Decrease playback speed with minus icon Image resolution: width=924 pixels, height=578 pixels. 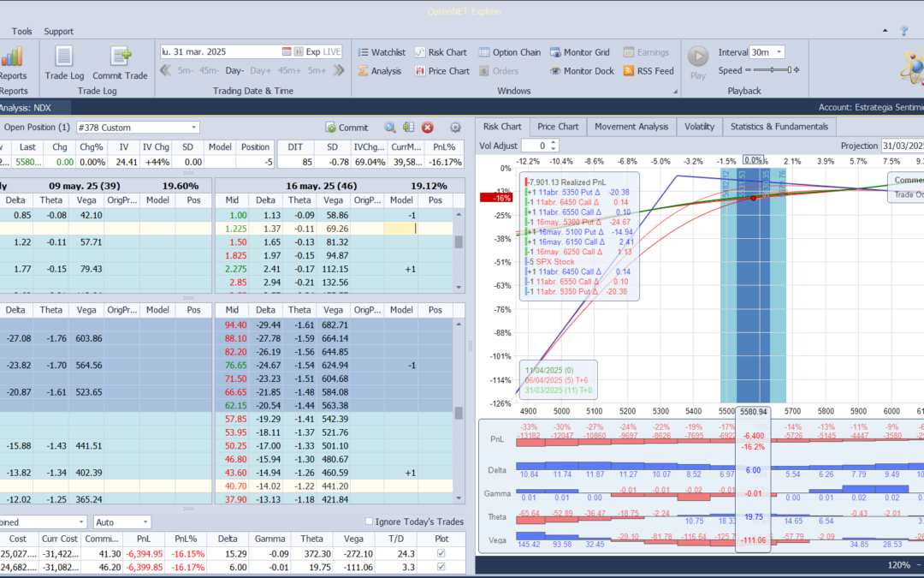pos(749,70)
